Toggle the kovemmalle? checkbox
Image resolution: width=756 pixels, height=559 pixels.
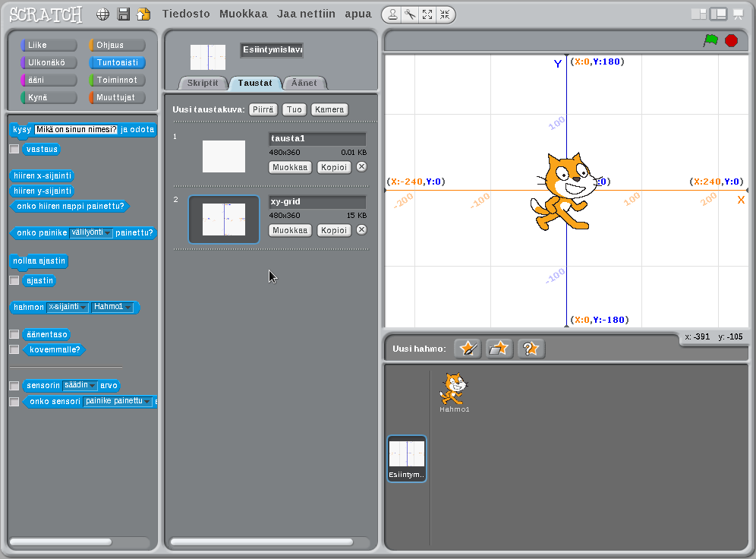(14, 349)
